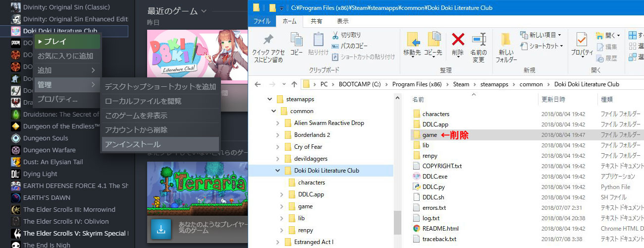The height and width of the screenshot is (248, 644).
Task: Click ショートカットの貼り付け in the ribbon
Action: [363, 57]
